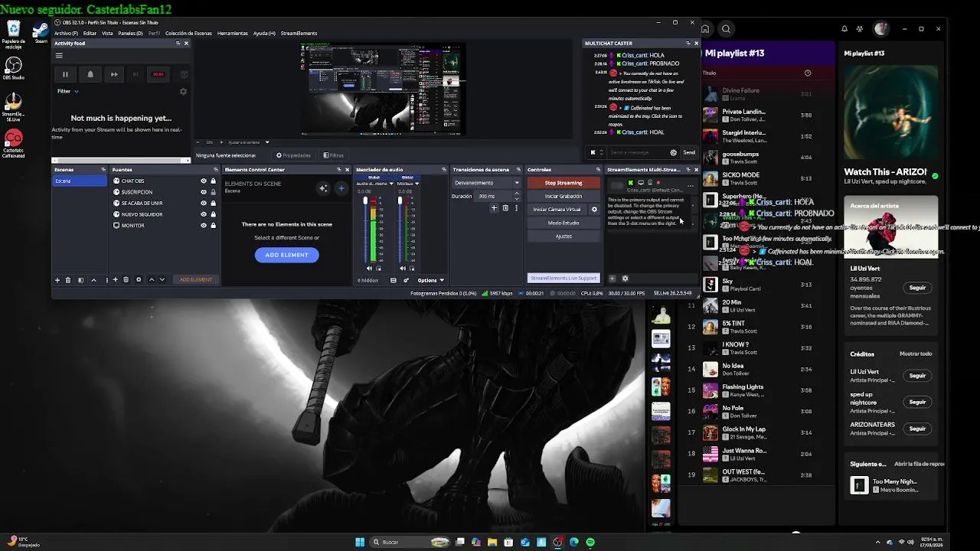
Task: Toggle lock on MONITOR source
Action: click(213, 226)
